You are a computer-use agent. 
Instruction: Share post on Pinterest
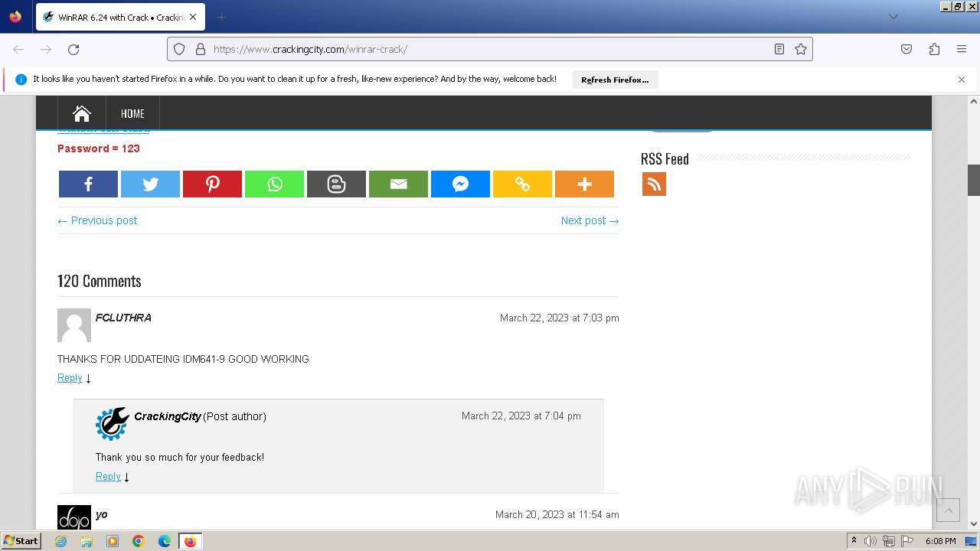tap(212, 184)
